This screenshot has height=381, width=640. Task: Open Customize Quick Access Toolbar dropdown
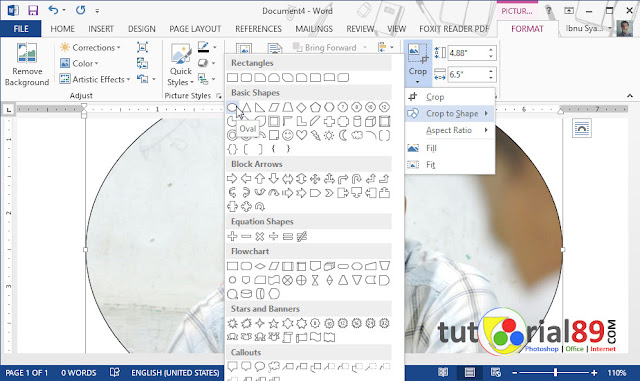click(x=97, y=11)
